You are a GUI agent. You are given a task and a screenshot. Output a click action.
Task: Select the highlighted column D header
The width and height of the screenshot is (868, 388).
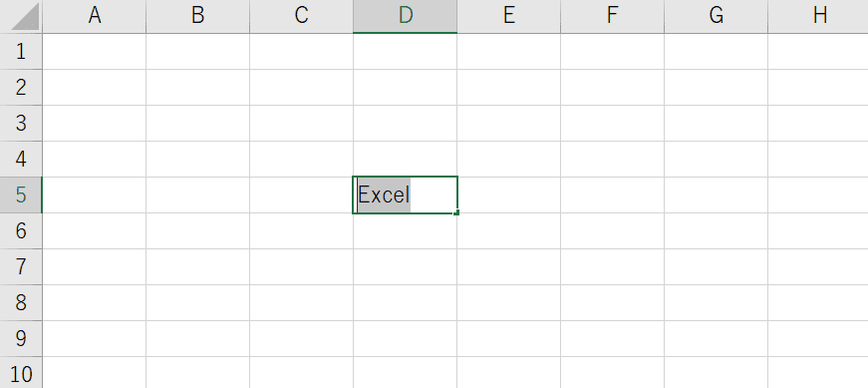point(406,16)
